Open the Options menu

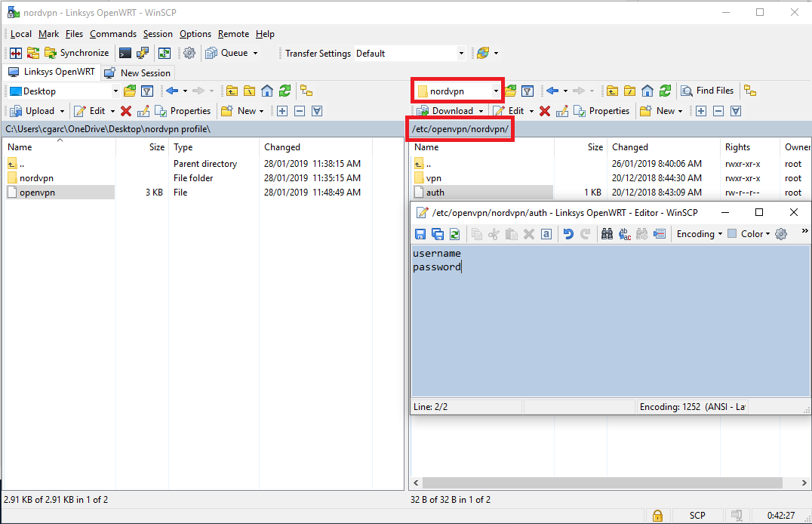pos(195,34)
